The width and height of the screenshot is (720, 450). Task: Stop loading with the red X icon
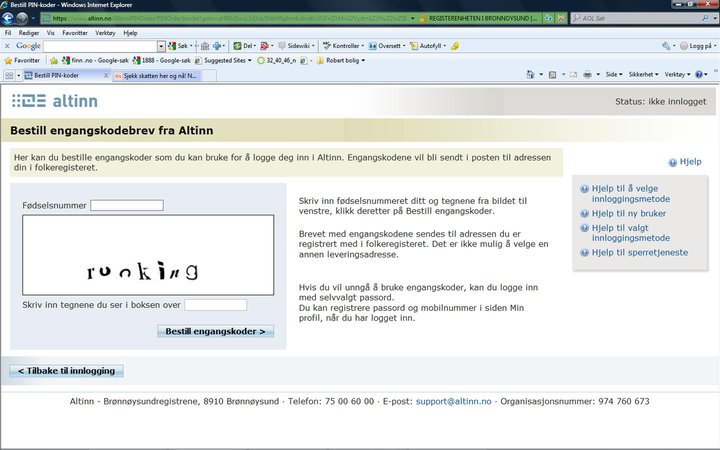(x=561, y=18)
